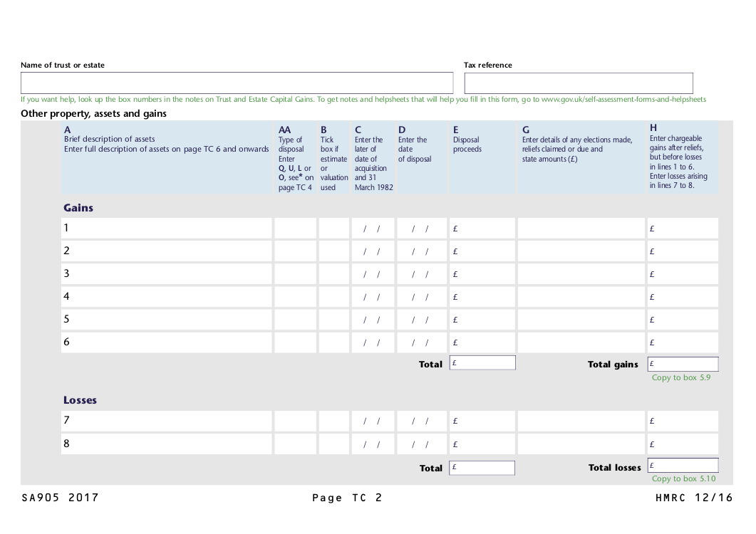Image resolution: width=756 pixels, height=534 pixels.
Task: Click the Tax reference input box
Action: 579,83
